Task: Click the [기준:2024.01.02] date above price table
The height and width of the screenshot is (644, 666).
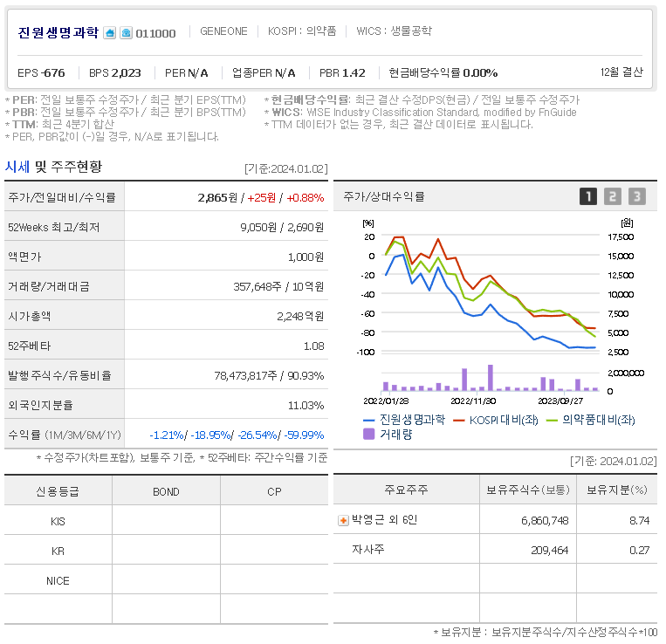Action: coord(285,169)
